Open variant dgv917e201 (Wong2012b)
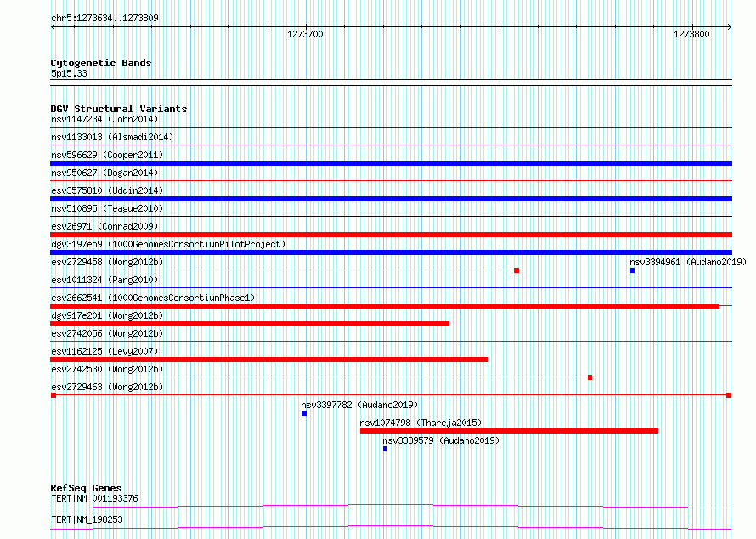 point(107,315)
